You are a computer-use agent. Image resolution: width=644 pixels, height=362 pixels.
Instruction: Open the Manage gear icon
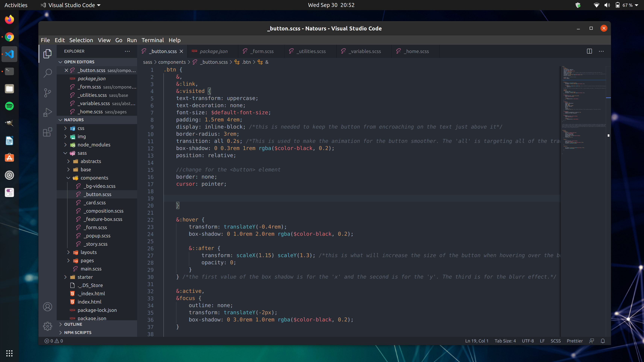coord(47,326)
